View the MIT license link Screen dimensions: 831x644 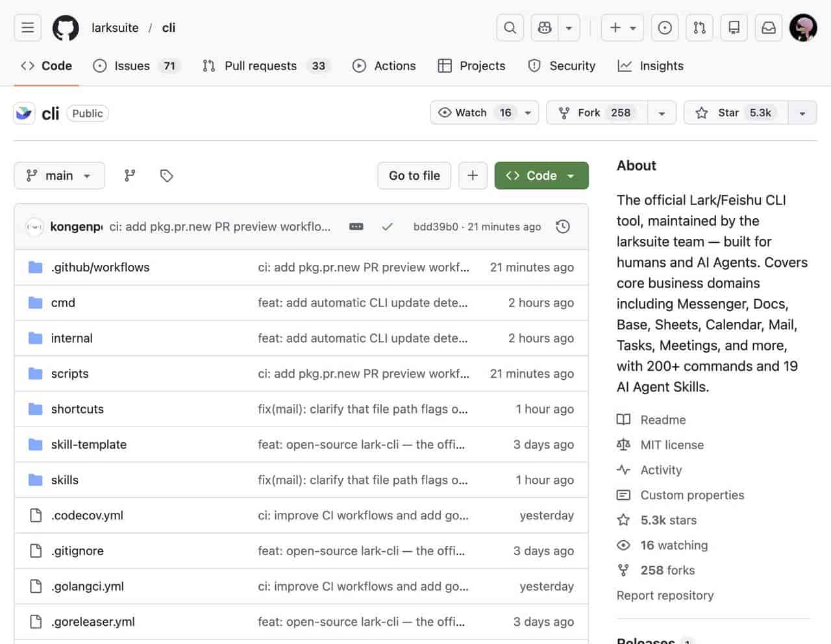(660, 445)
